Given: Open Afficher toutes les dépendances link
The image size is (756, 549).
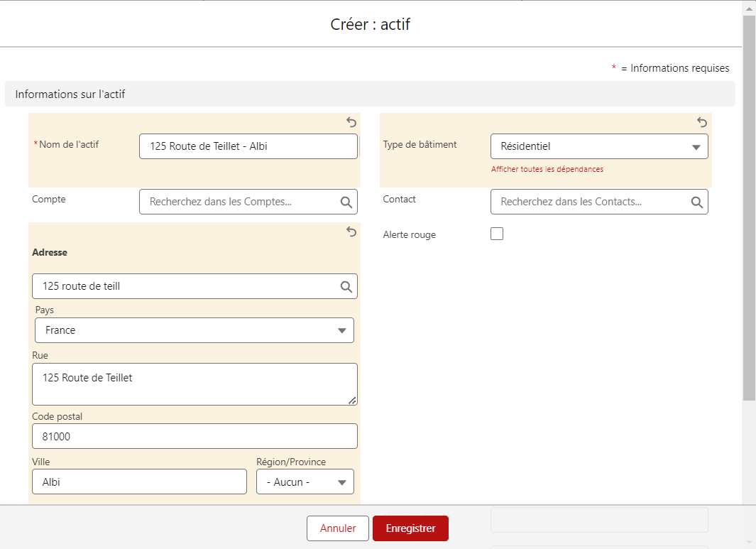Looking at the screenshot, I should (547, 169).
